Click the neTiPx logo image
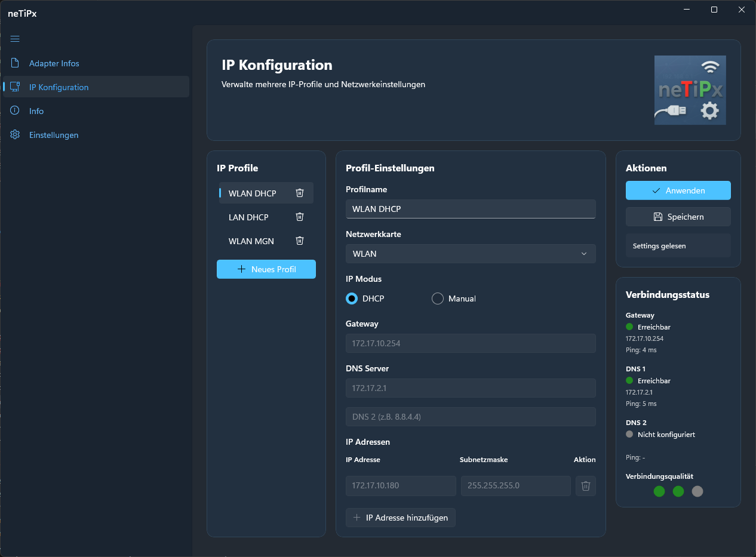 tap(690, 90)
